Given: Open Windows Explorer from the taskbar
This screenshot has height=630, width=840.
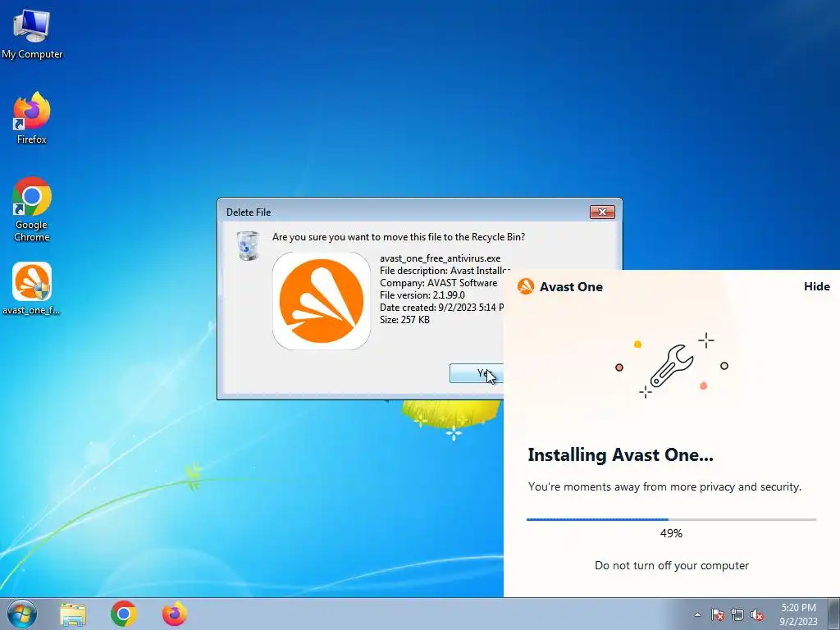Looking at the screenshot, I should coord(73,614).
